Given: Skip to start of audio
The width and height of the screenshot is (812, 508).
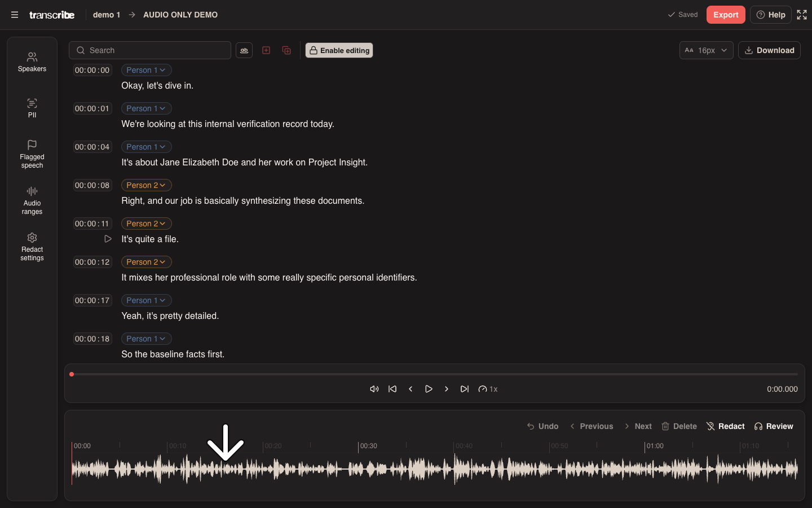Looking at the screenshot, I should point(392,389).
